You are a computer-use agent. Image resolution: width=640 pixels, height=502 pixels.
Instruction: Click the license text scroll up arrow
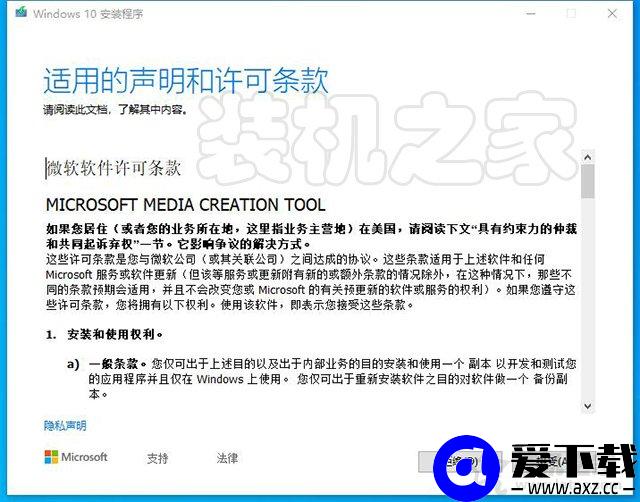[588, 157]
